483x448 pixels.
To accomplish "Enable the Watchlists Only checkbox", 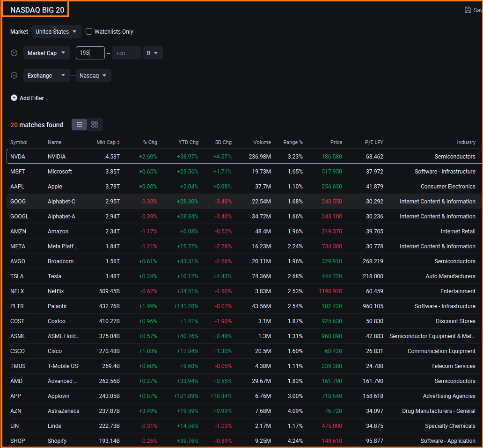I will tap(89, 31).
